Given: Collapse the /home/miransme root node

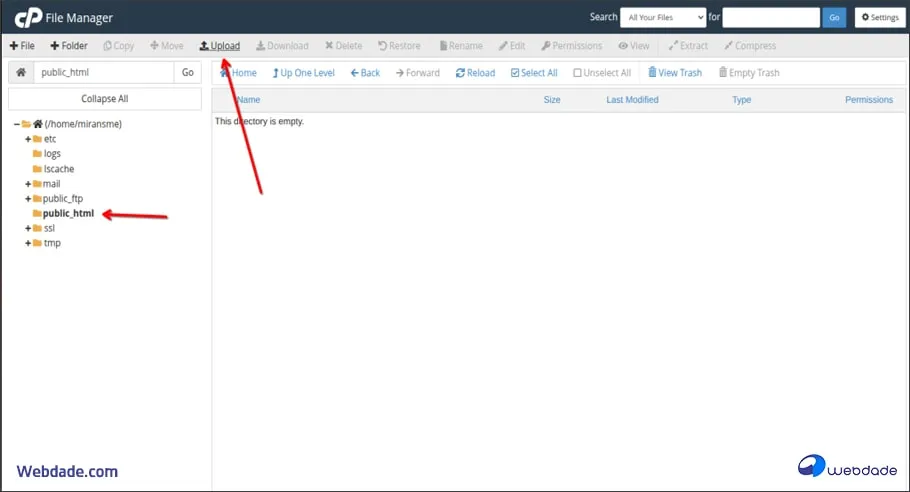Looking at the screenshot, I should pos(17,124).
